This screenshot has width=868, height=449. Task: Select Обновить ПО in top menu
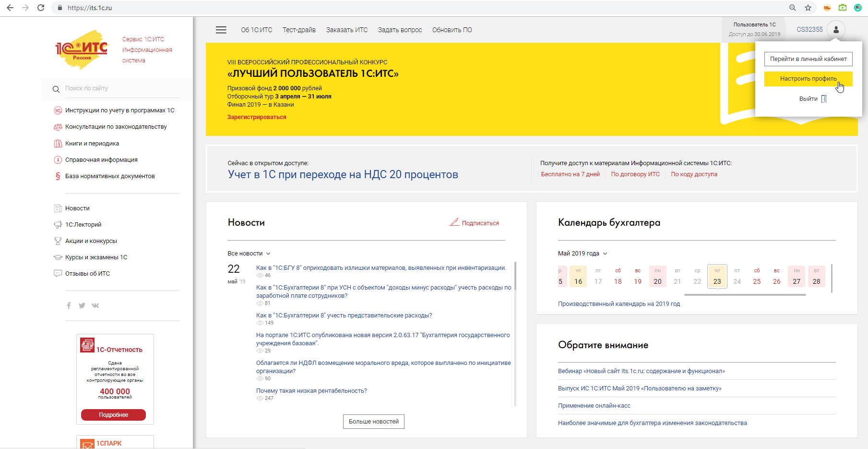click(452, 30)
